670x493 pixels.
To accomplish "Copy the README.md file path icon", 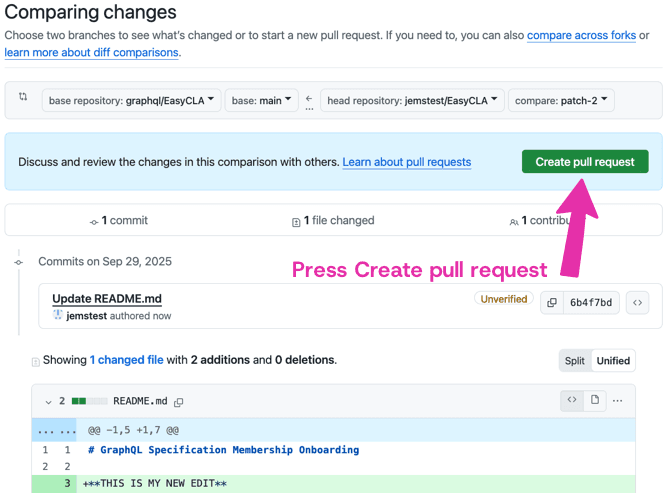I will coord(179,402).
